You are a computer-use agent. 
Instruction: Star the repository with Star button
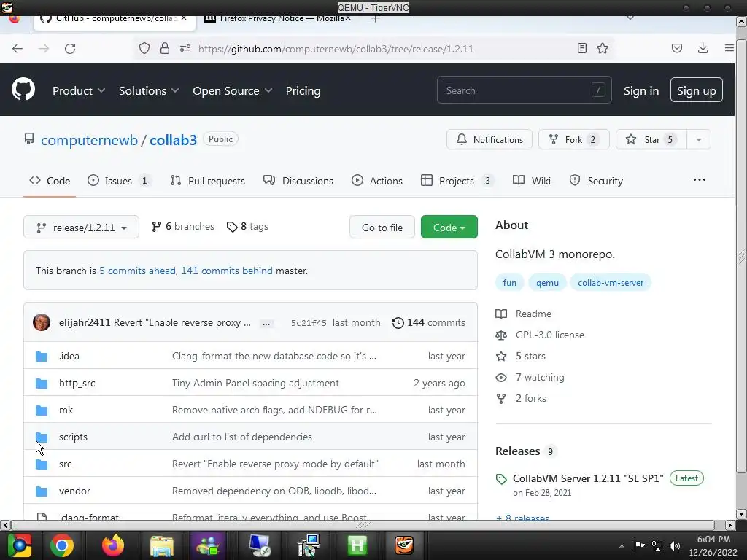651,139
